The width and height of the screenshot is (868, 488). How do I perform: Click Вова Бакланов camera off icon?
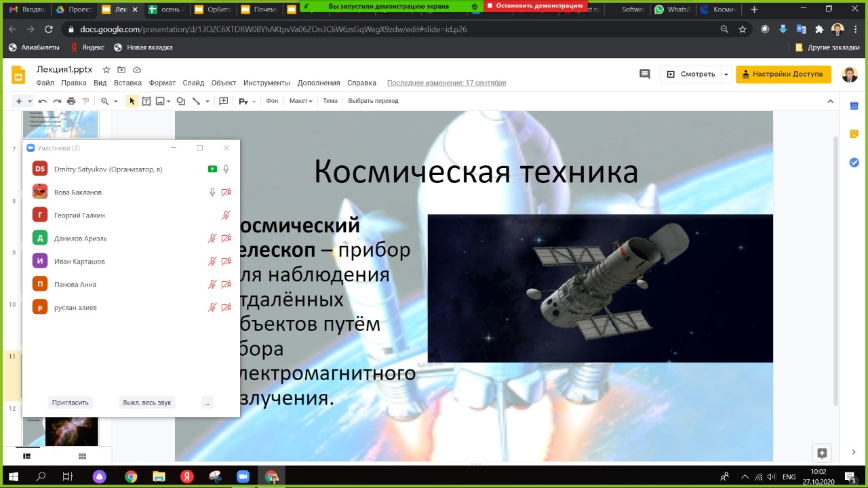[226, 192]
